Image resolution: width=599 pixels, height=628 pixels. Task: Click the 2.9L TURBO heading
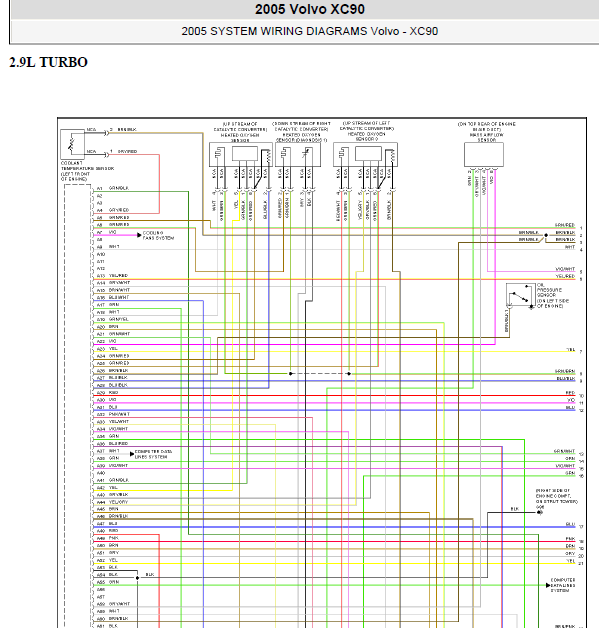coord(48,62)
